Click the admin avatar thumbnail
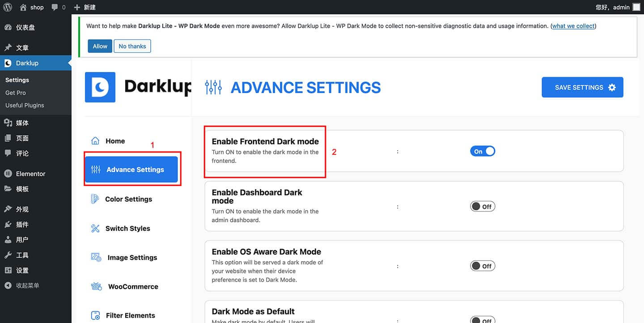This screenshot has height=323, width=644. coord(636,7)
